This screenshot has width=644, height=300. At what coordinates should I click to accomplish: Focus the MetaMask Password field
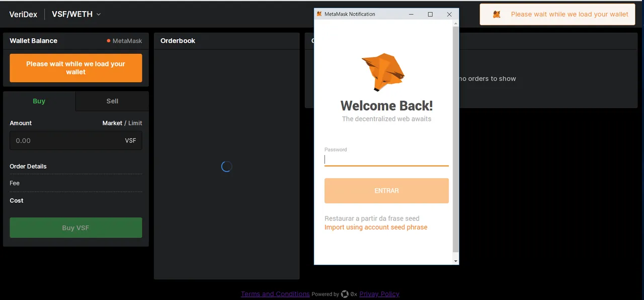(x=386, y=160)
